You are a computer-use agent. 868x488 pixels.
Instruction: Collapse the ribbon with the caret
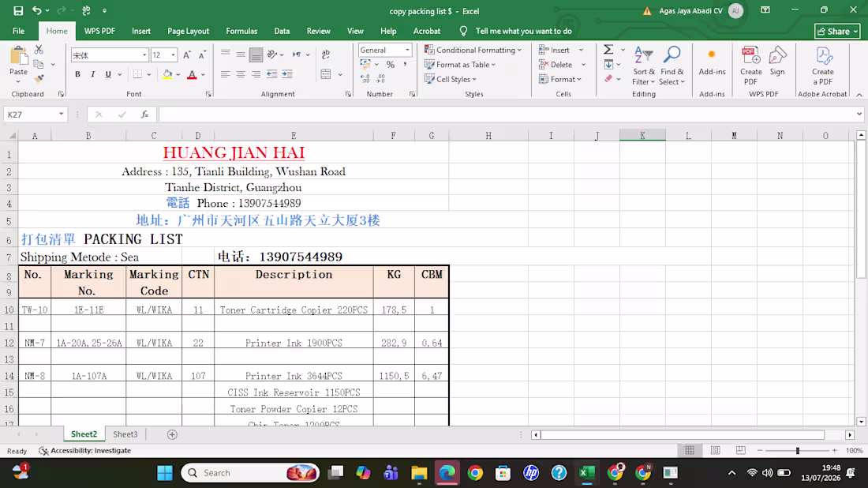click(x=859, y=95)
